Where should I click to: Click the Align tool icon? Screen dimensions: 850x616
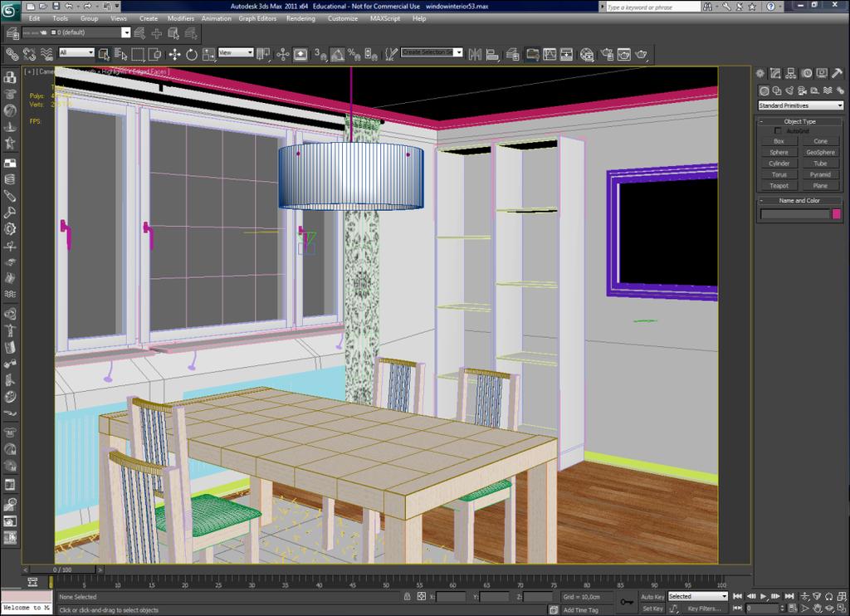(492, 54)
